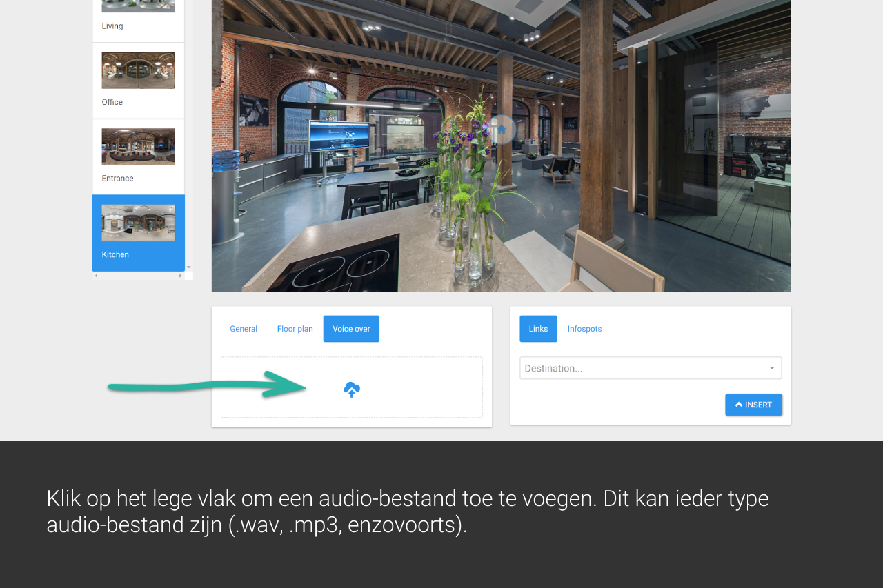
Task: Click the up chevron icon on INSERT
Action: [x=739, y=405]
